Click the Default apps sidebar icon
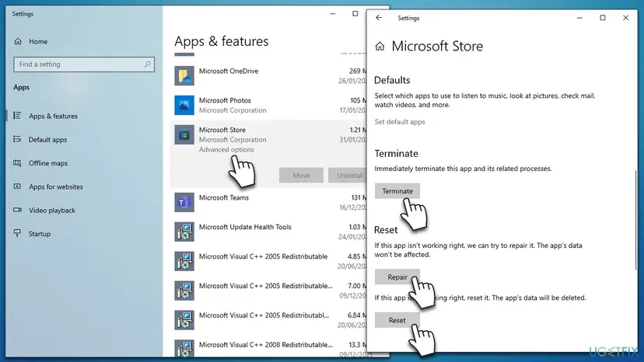 click(17, 139)
